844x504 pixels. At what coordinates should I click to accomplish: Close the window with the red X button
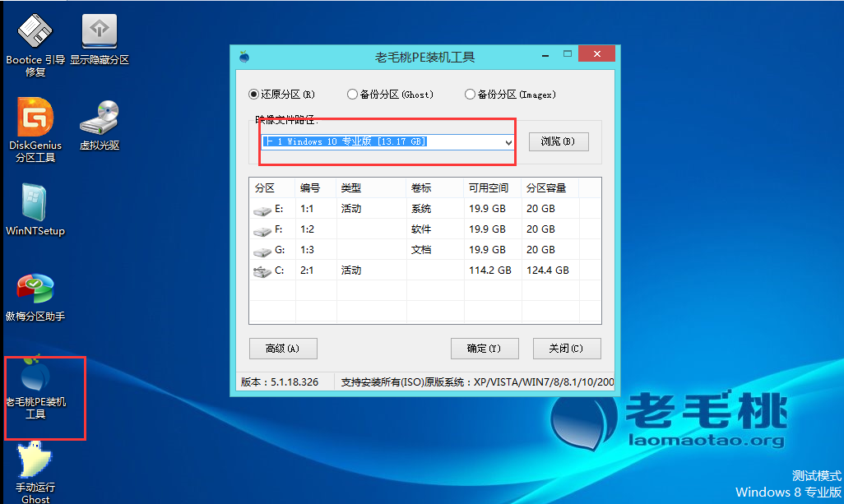(596, 53)
